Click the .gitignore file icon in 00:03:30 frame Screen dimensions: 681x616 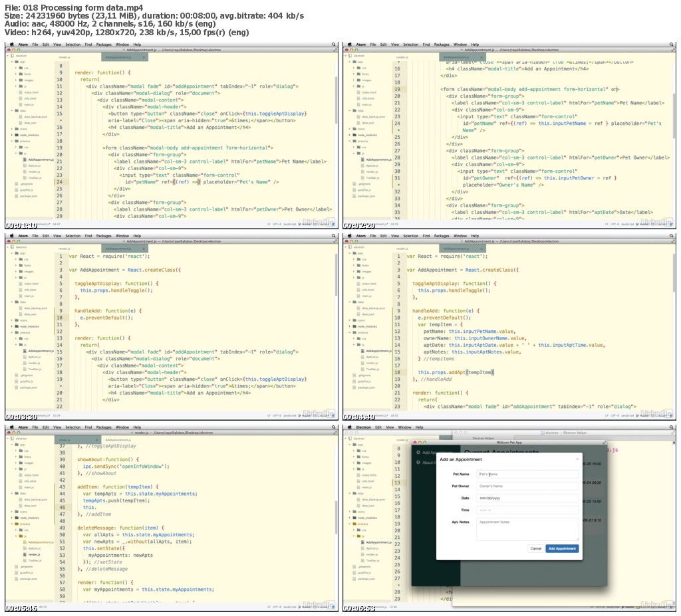pos(17,375)
